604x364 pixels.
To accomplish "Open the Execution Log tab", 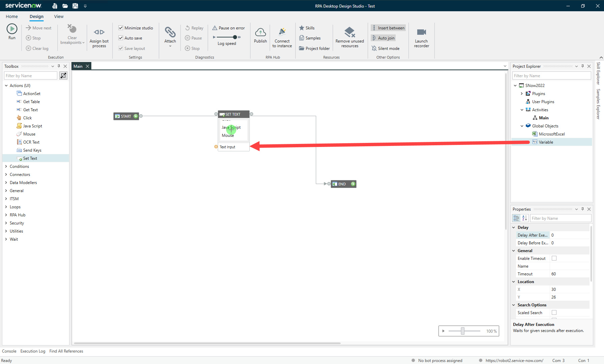I will click(x=33, y=351).
